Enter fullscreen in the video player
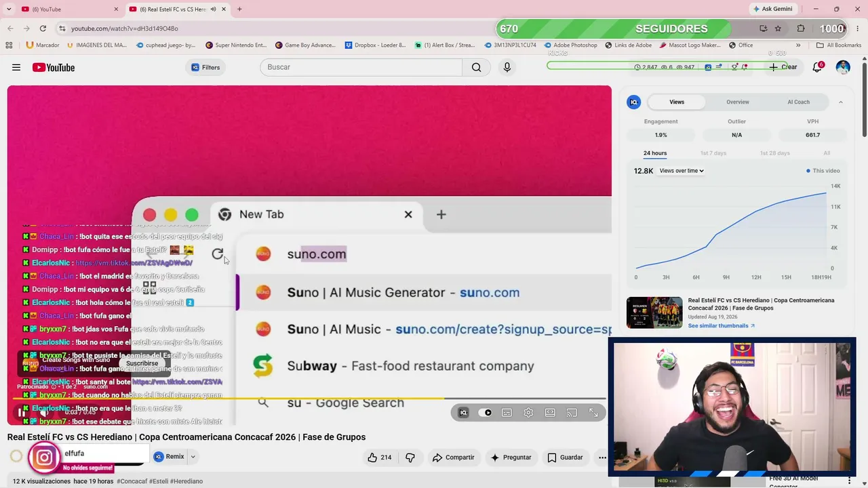 [593, 413]
